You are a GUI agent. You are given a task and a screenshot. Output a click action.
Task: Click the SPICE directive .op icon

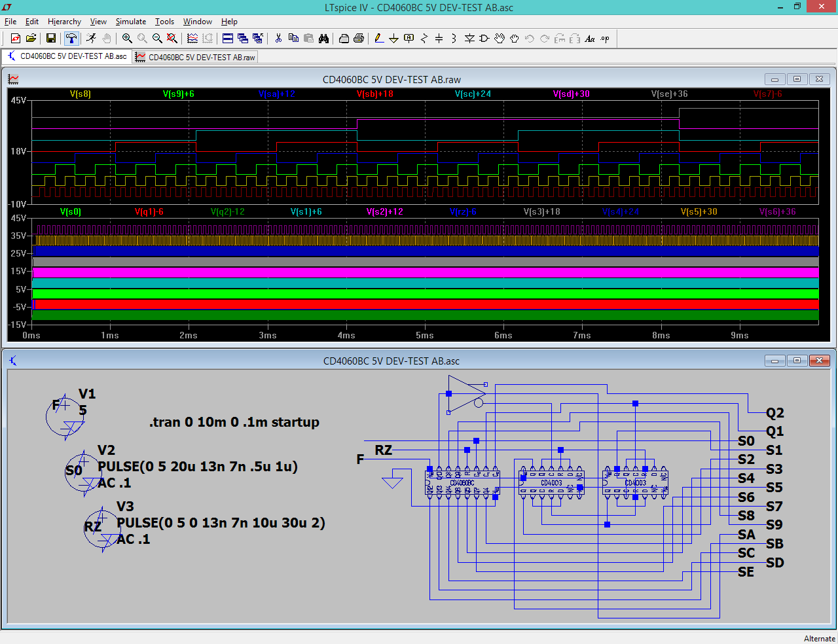point(605,39)
